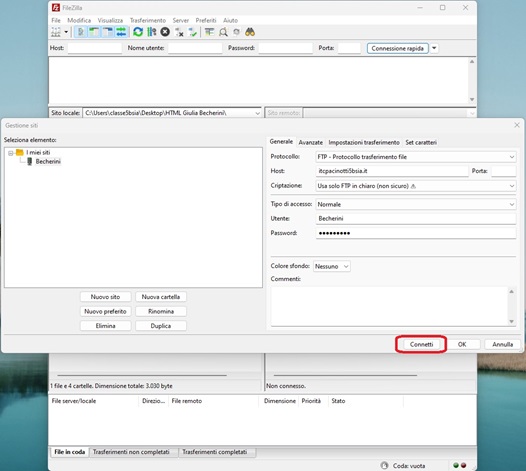Click the masked site Password field

pos(416,233)
